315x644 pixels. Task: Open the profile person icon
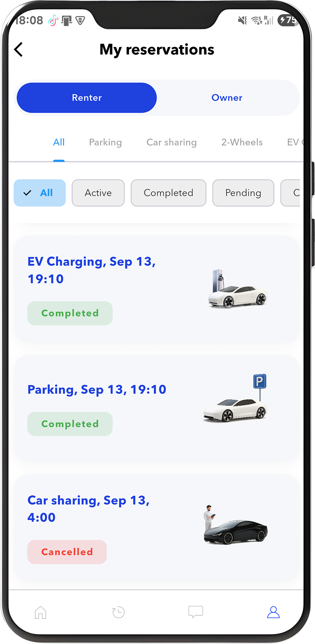(x=273, y=612)
